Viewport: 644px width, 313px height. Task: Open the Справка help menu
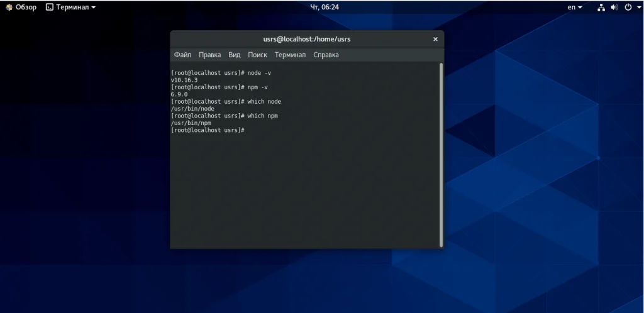[x=326, y=55]
